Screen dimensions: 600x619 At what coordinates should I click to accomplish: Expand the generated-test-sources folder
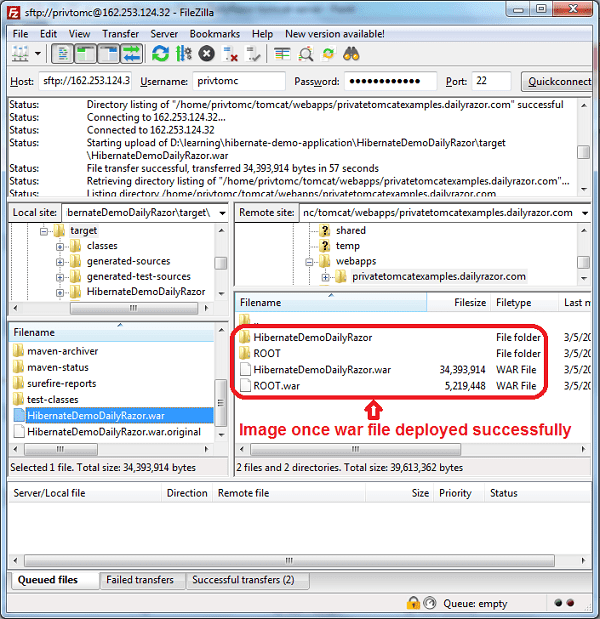tap(60, 278)
